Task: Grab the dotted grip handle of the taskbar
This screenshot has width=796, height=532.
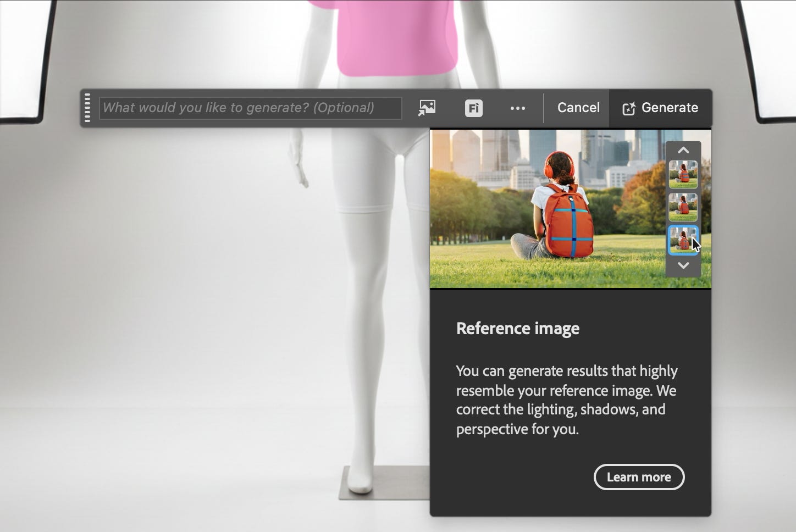Action: (87, 108)
